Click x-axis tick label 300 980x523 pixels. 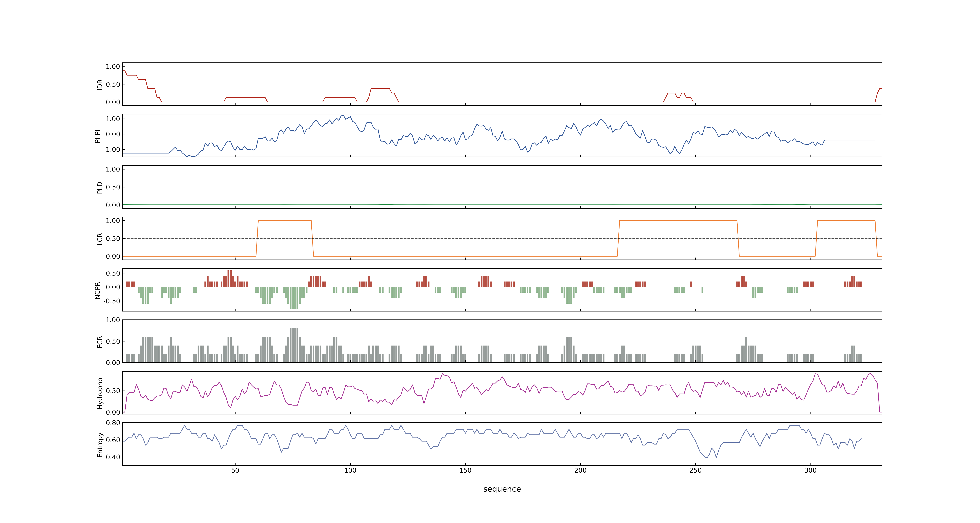[x=810, y=470]
